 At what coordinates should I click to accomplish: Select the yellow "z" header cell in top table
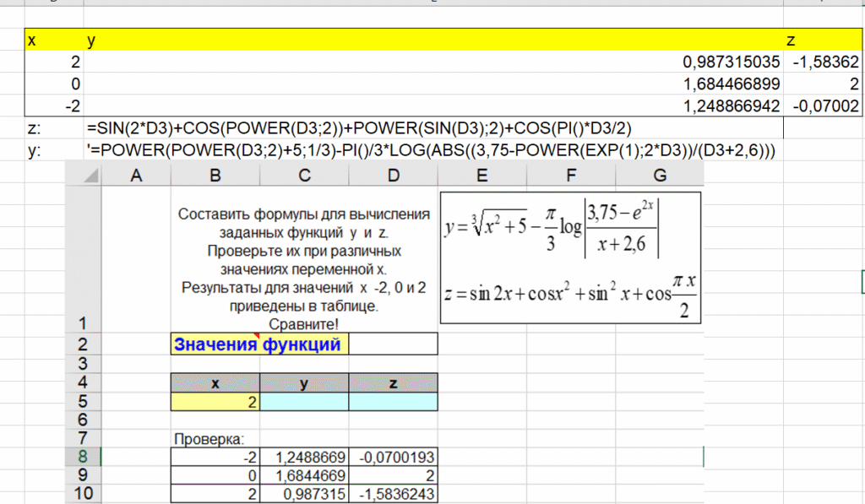click(x=822, y=41)
